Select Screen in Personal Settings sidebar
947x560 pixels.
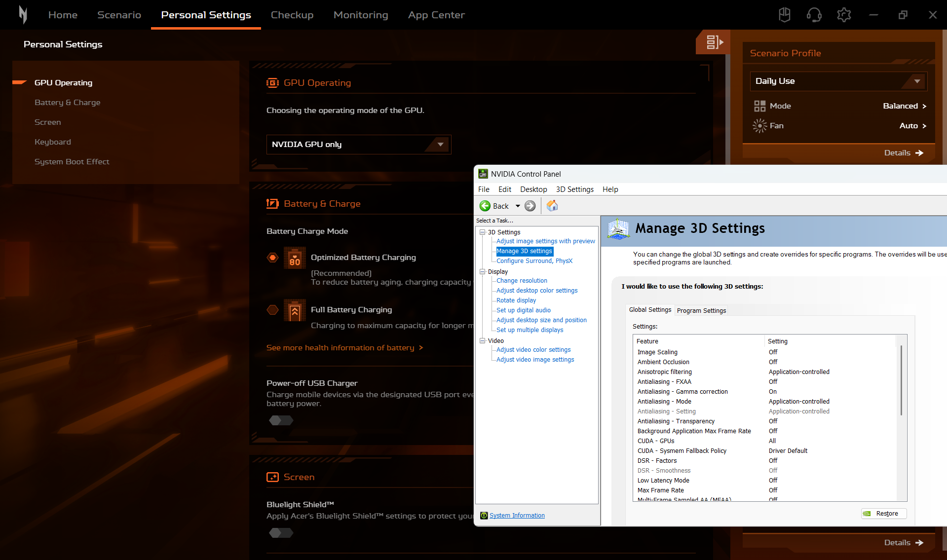click(x=47, y=122)
